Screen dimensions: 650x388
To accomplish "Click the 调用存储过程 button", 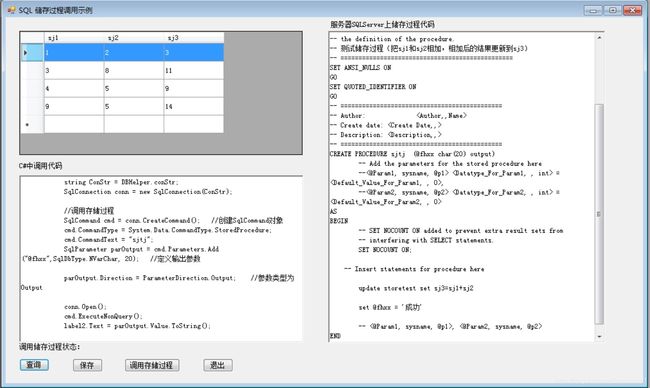I will tap(152, 365).
